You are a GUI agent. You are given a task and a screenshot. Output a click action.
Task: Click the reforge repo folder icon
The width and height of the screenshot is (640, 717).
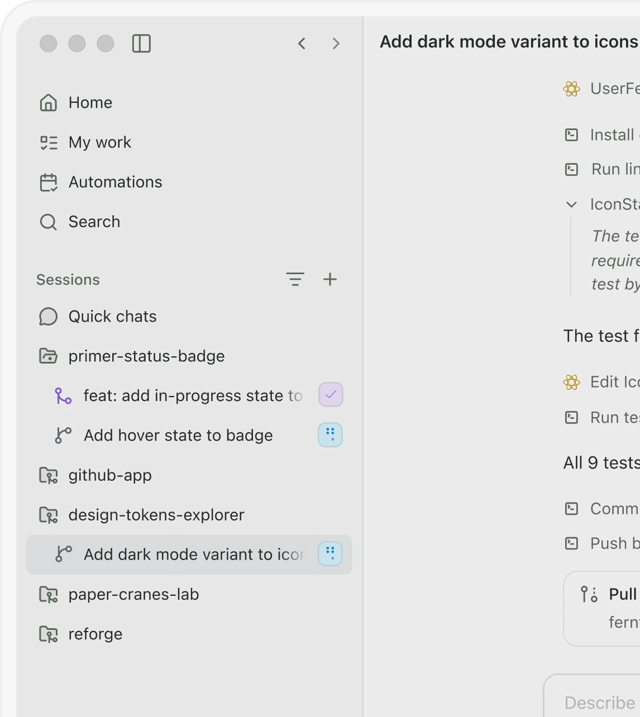[48, 634]
